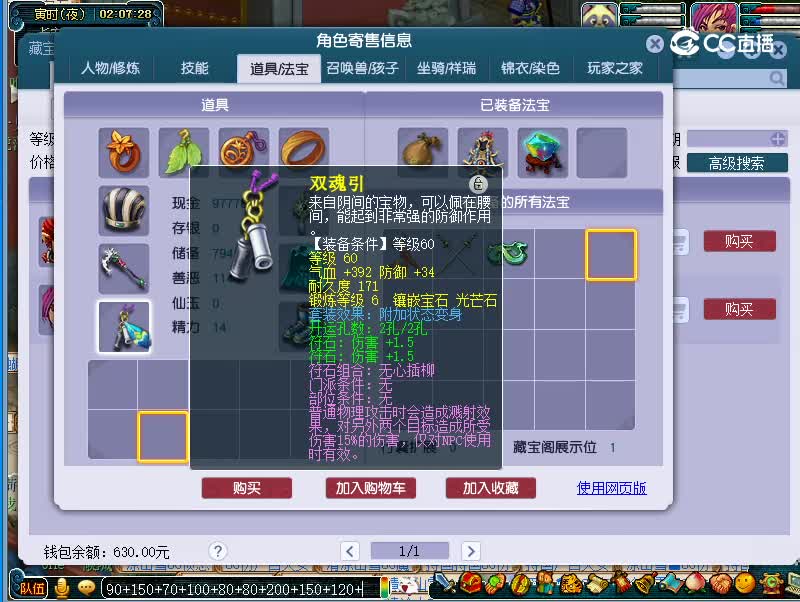800x602 pixels.
Task: Switch to the 道具/法宝 tab
Action: tap(279, 68)
